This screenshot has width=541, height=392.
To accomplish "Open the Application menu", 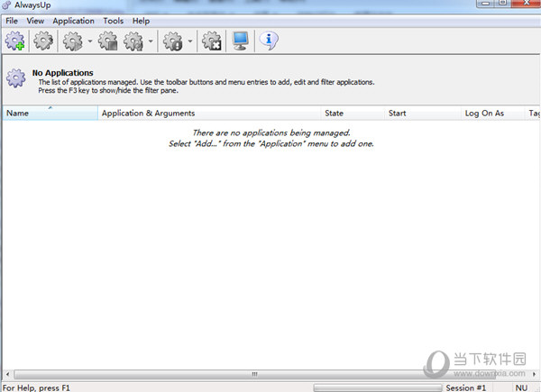I will 74,21.
